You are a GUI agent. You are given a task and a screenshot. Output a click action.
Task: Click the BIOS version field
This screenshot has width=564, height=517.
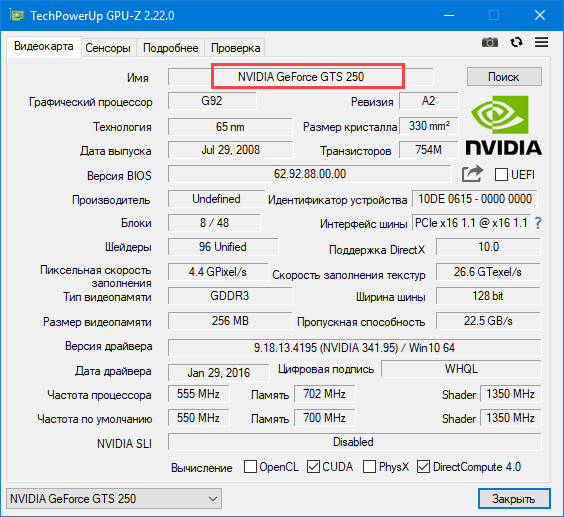coord(310,174)
